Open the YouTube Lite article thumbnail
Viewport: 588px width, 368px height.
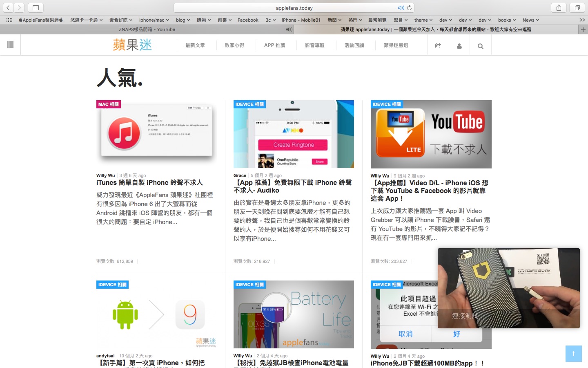coord(431,134)
